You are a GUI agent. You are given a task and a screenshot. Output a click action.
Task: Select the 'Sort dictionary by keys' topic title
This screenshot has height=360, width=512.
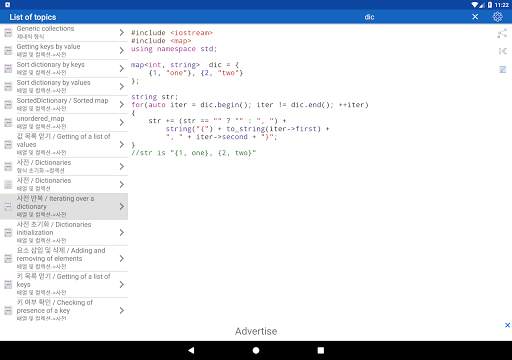(50, 65)
